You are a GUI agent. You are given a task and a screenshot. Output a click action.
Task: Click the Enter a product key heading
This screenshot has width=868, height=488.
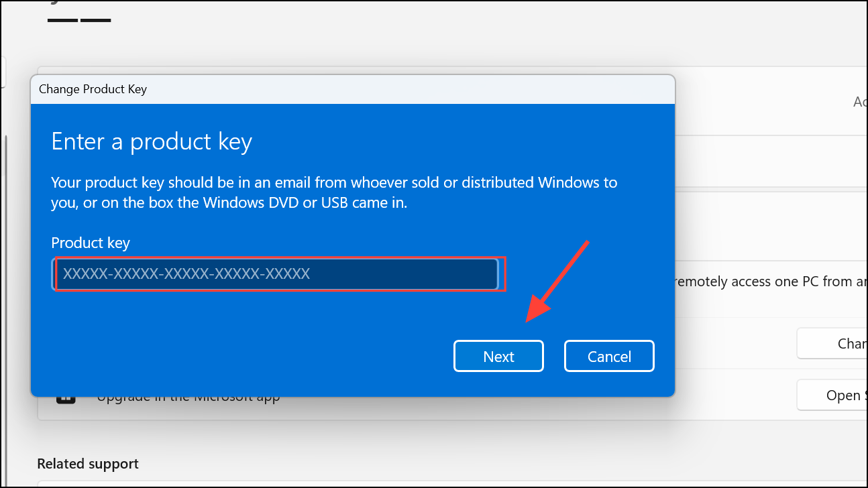[151, 141]
